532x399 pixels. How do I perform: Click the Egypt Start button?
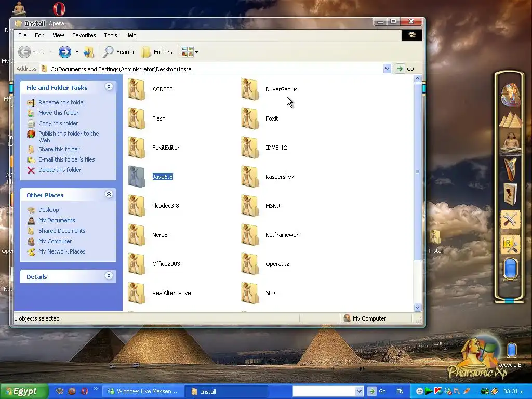24,391
